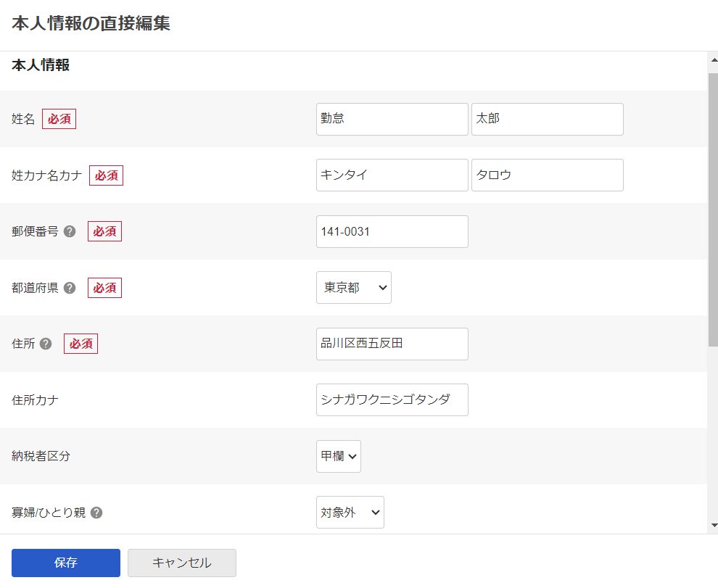The height and width of the screenshot is (588, 718).
Task: Click the 住所カナ field シナガワクニシゴタンダ
Action: [392, 399]
